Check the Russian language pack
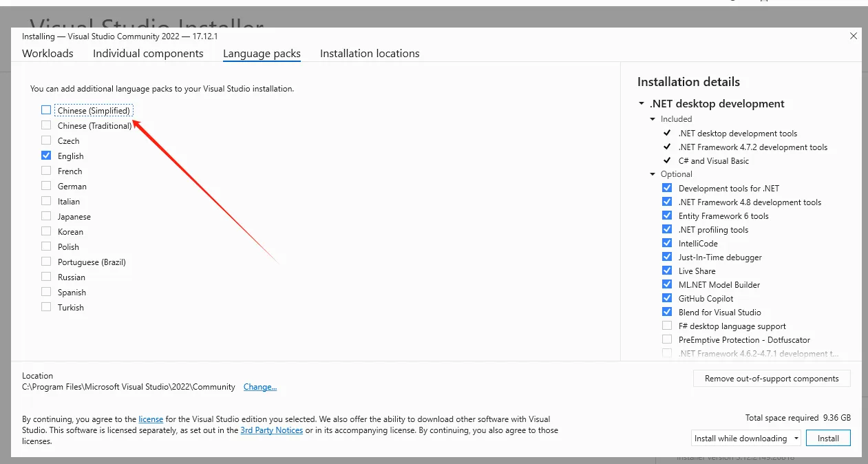This screenshot has width=868, height=464. 46,277
